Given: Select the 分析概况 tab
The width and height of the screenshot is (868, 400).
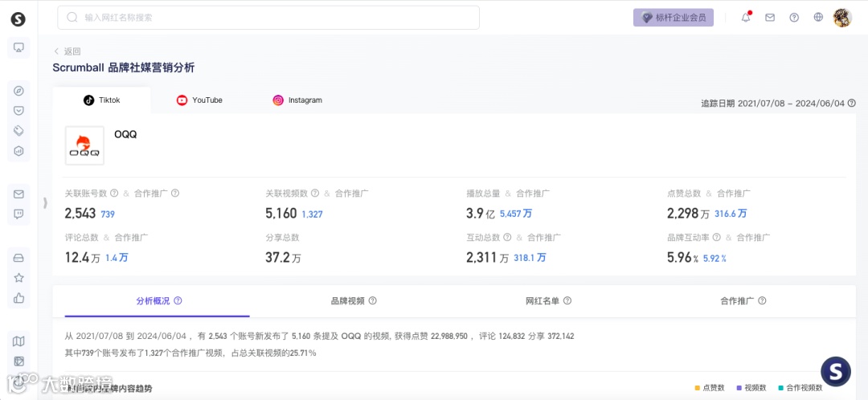Looking at the screenshot, I should click(158, 301).
